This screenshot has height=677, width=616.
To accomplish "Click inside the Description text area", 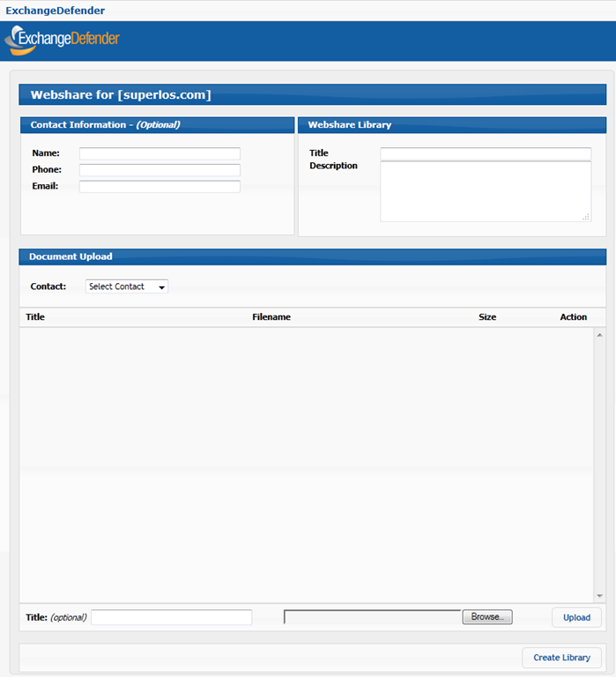I will click(x=485, y=191).
